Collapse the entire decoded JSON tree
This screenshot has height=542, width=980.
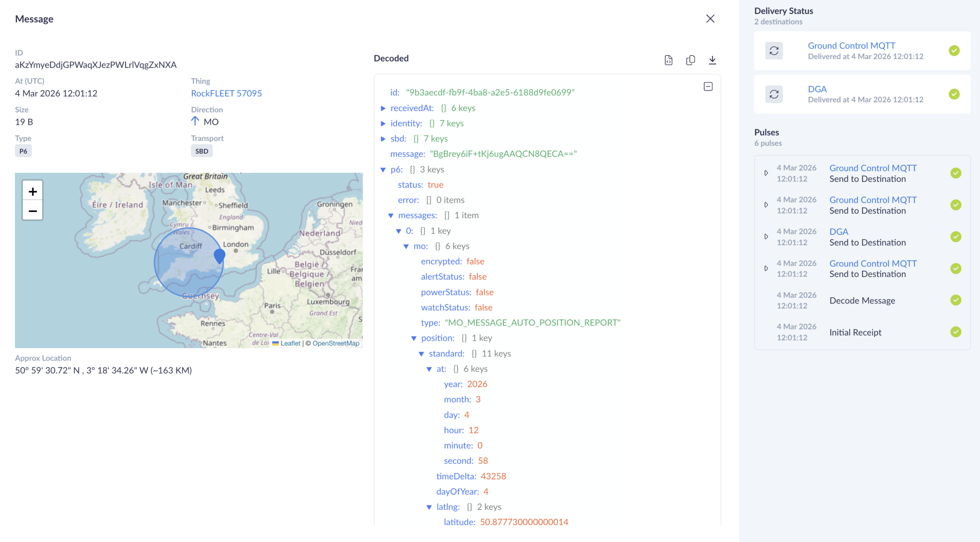click(707, 87)
